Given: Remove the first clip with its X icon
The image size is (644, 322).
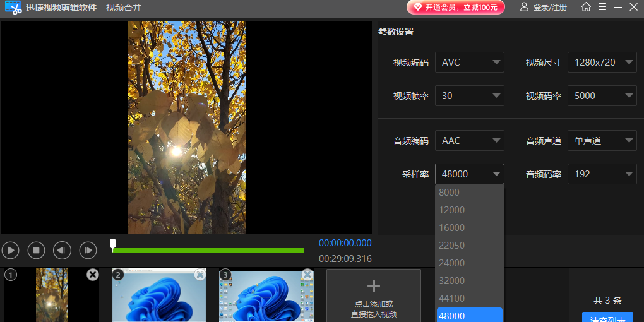Looking at the screenshot, I should pos(93,275).
